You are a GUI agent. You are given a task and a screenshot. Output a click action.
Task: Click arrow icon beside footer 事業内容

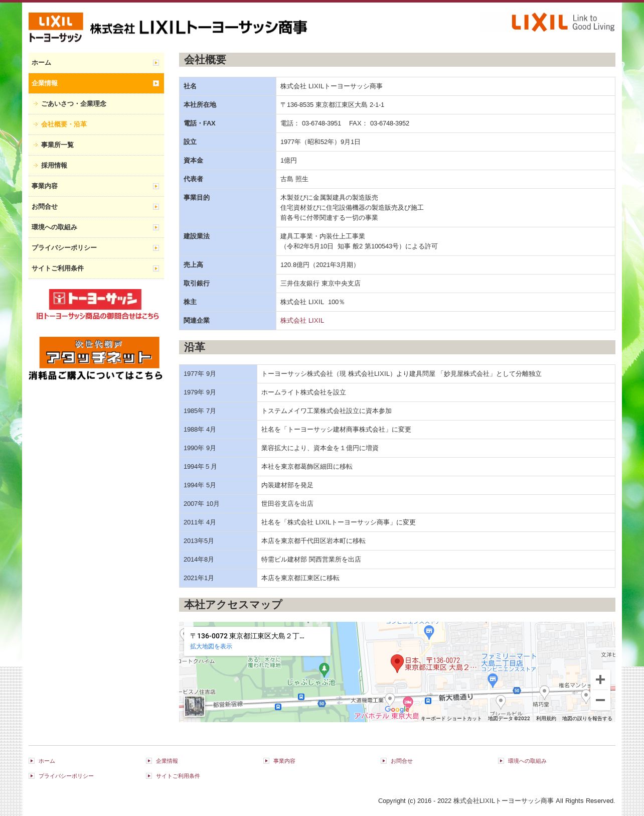click(x=266, y=761)
